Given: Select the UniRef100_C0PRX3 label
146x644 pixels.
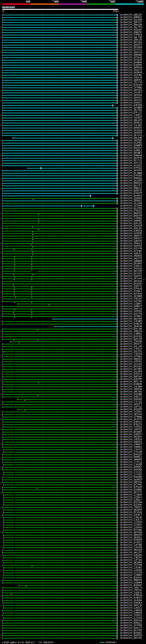Looking at the screenshot, I should pyautogui.click(x=131, y=115).
